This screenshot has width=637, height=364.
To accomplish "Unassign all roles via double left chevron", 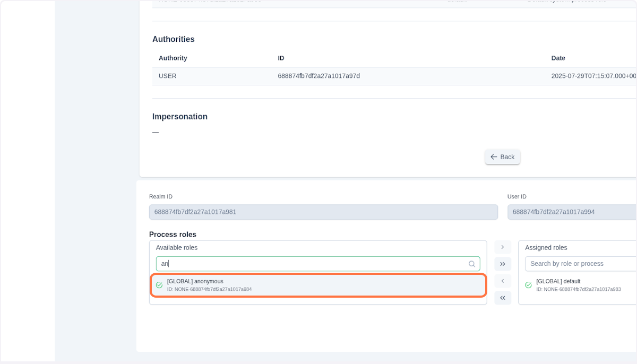I will (503, 298).
